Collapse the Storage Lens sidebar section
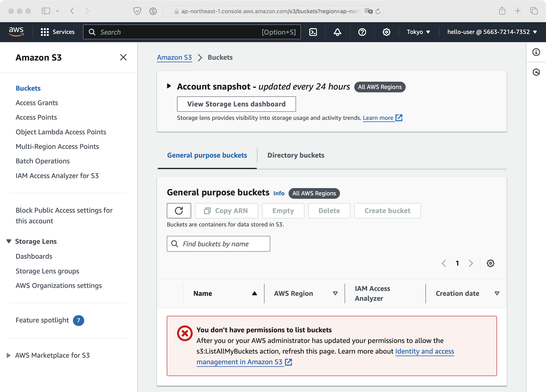546x392 pixels. 9,242
